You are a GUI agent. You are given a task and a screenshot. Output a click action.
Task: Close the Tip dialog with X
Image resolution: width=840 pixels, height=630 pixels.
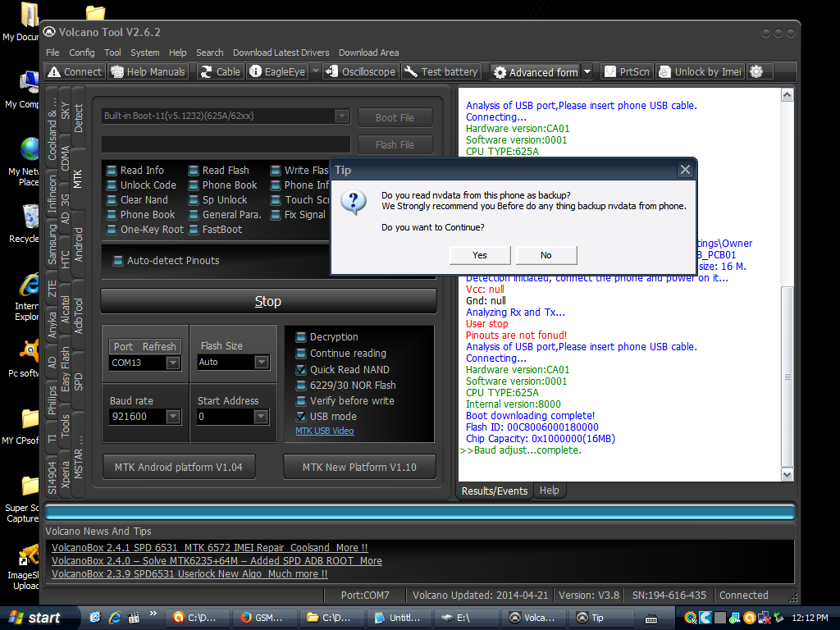[x=685, y=170]
